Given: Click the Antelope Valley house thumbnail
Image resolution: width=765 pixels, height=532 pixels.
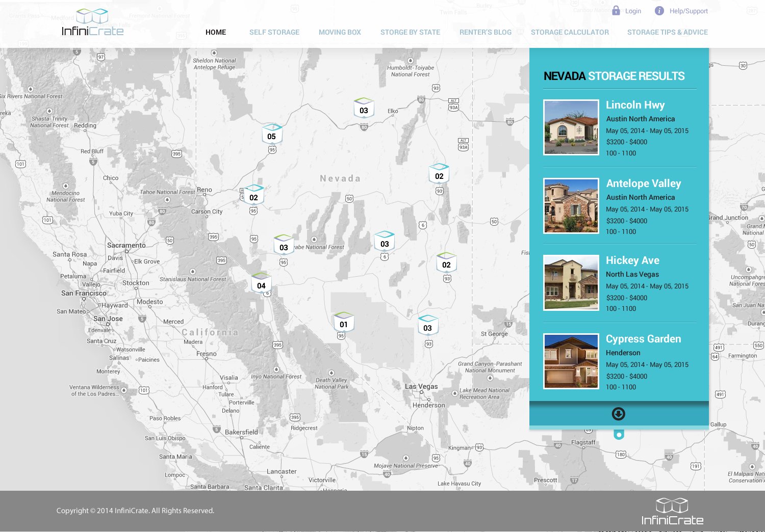Looking at the screenshot, I should (x=571, y=206).
